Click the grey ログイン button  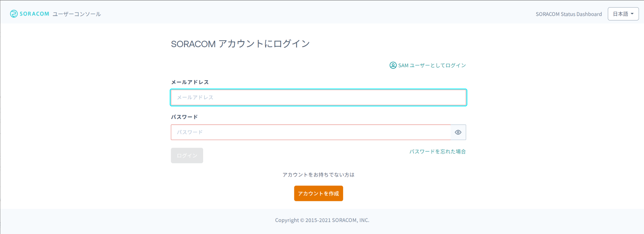[x=187, y=155]
